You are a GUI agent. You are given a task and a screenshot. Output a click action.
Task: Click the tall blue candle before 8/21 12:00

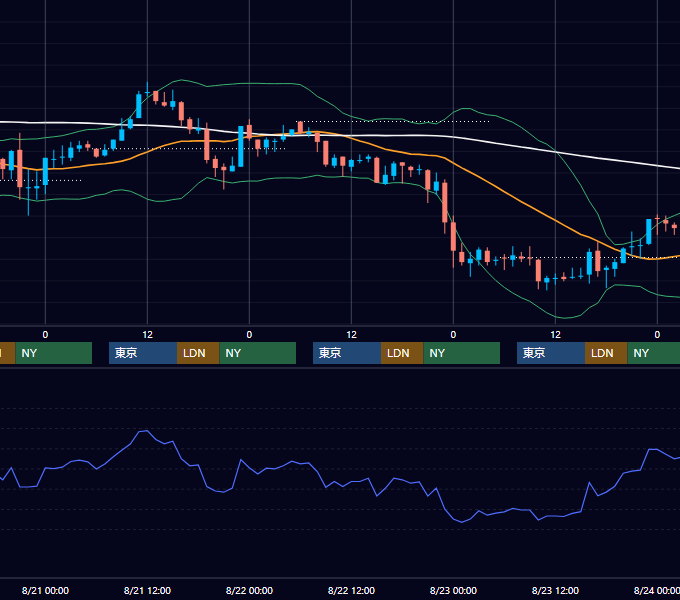tap(139, 105)
